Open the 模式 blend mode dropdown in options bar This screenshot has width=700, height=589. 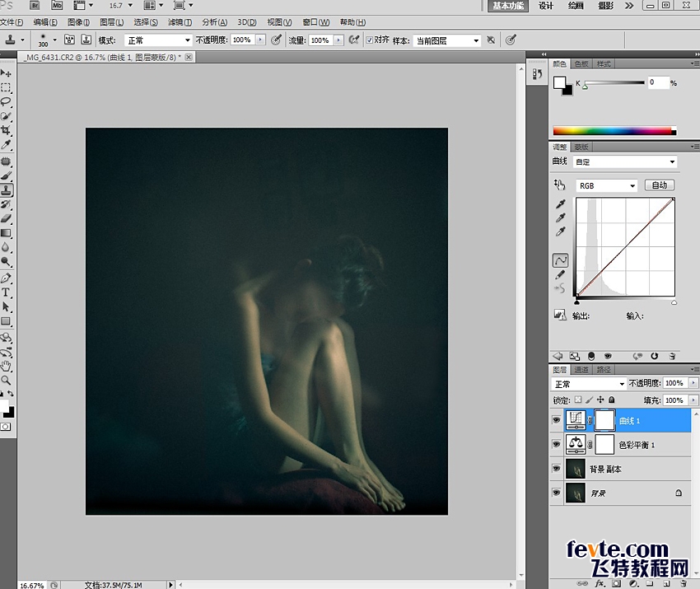point(158,40)
